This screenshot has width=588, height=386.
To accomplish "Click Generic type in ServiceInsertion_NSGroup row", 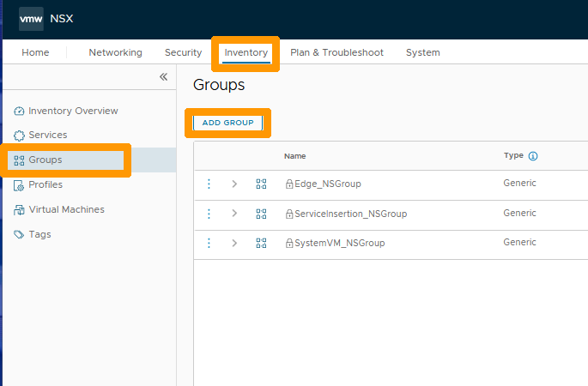I will point(519,213).
